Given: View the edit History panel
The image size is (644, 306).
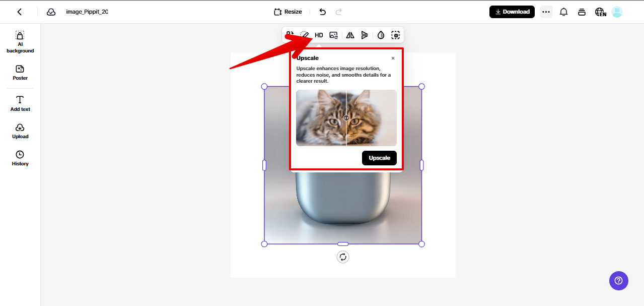Looking at the screenshot, I should click(20, 159).
